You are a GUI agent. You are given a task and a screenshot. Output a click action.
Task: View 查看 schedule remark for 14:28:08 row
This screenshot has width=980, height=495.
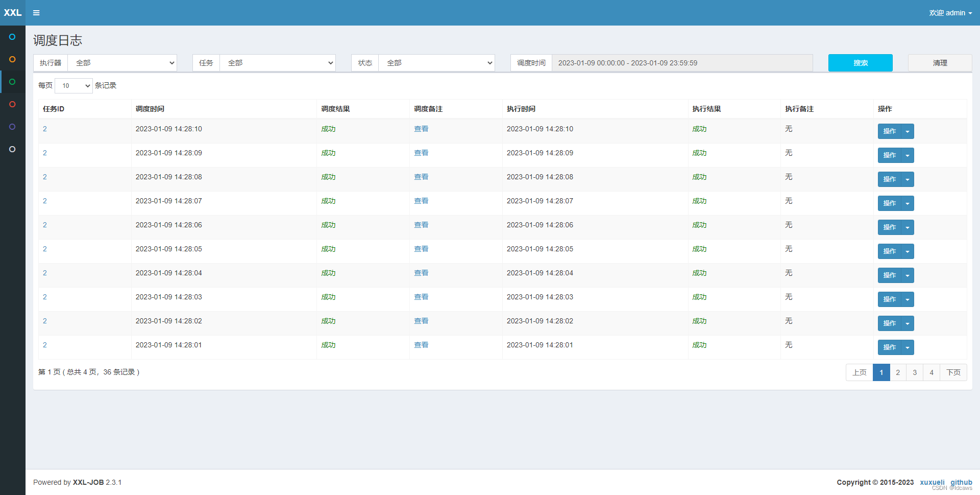pos(421,177)
